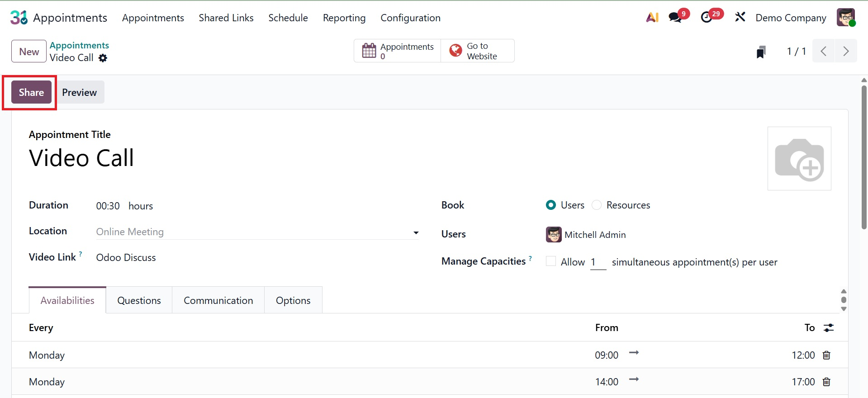Click the bookmark icon

point(761,52)
